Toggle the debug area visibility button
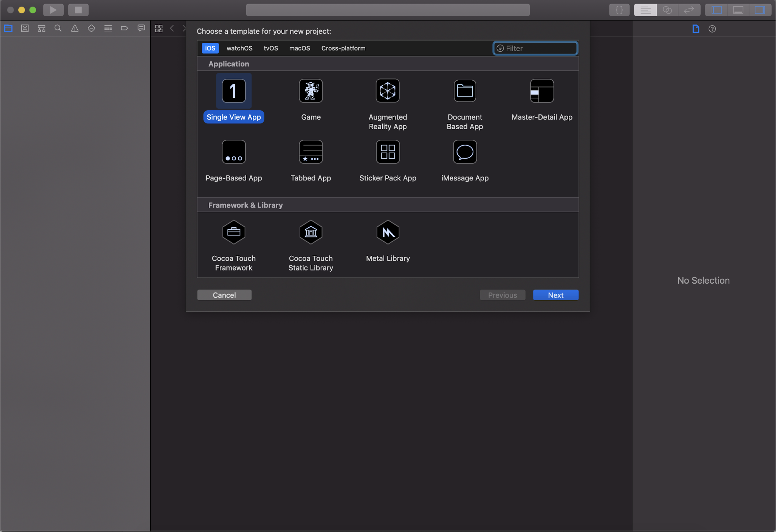 pos(738,10)
